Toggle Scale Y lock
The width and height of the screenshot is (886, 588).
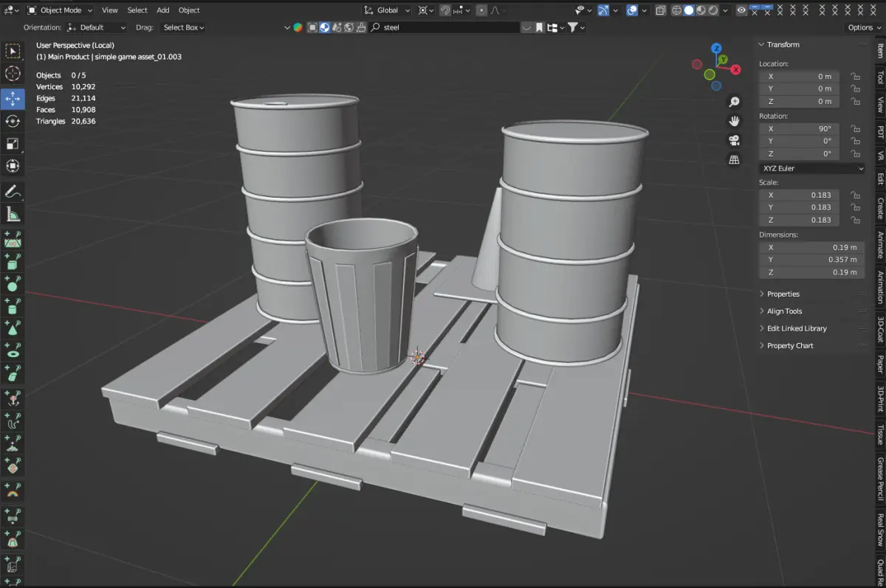(x=855, y=207)
